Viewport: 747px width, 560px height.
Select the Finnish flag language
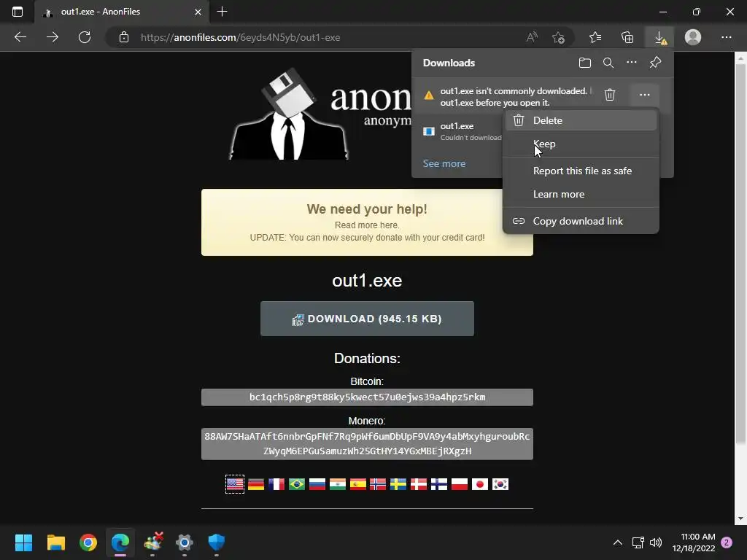(439, 484)
